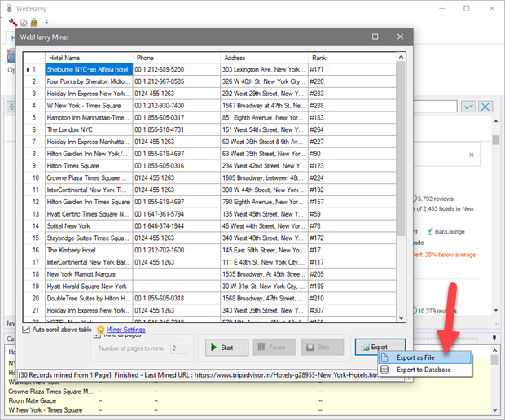The width and height of the screenshot is (505, 420).
Task: Click the database icon beside Export to Database
Action: click(384, 370)
